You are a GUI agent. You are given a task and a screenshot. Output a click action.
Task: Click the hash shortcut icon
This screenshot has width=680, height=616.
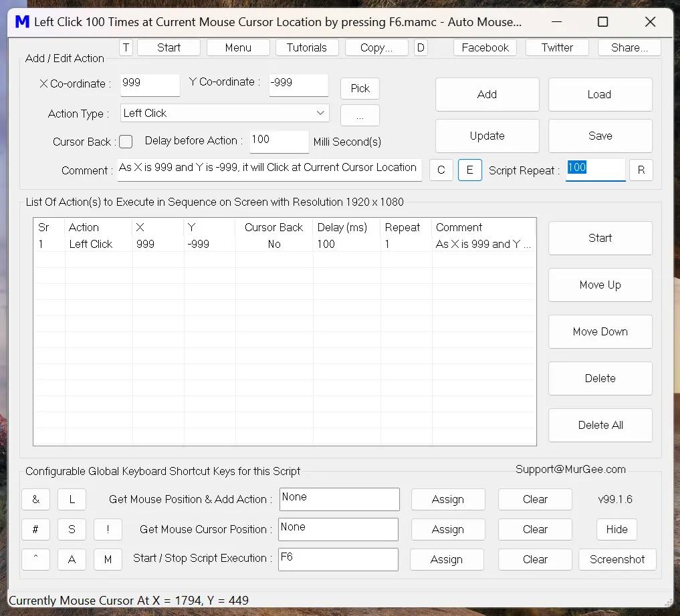point(35,529)
